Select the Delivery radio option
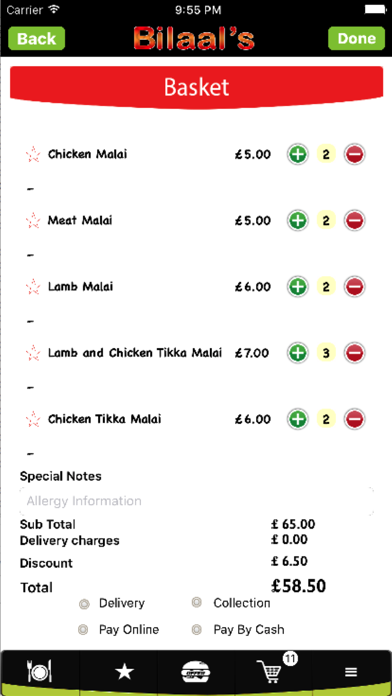The width and height of the screenshot is (392, 696). tap(84, 604)
